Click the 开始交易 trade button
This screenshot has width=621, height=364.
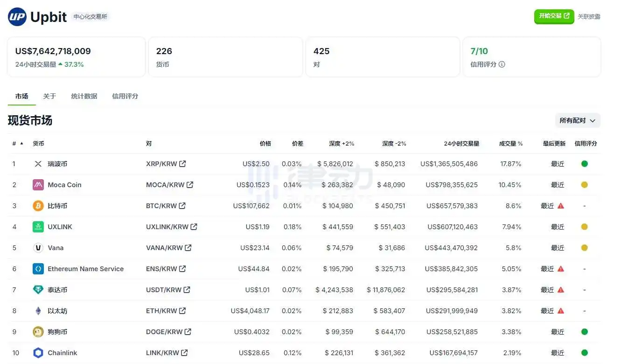(554, 16)
